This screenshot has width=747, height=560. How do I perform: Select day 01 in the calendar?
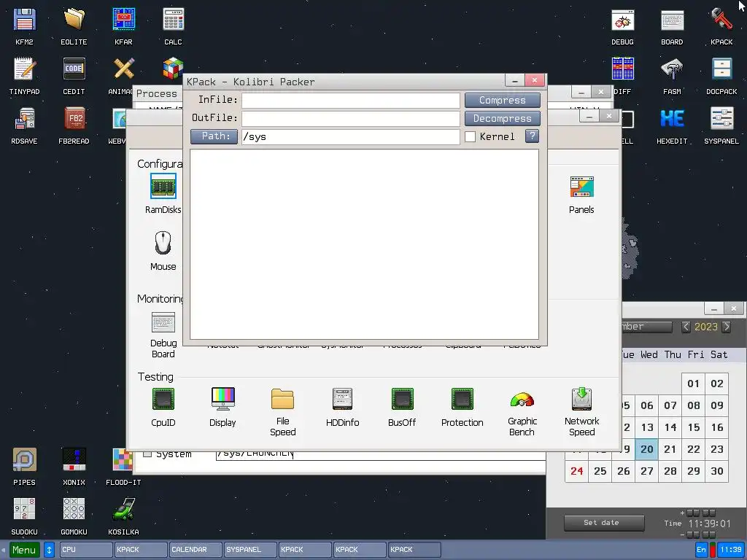[x=693, y=384]
